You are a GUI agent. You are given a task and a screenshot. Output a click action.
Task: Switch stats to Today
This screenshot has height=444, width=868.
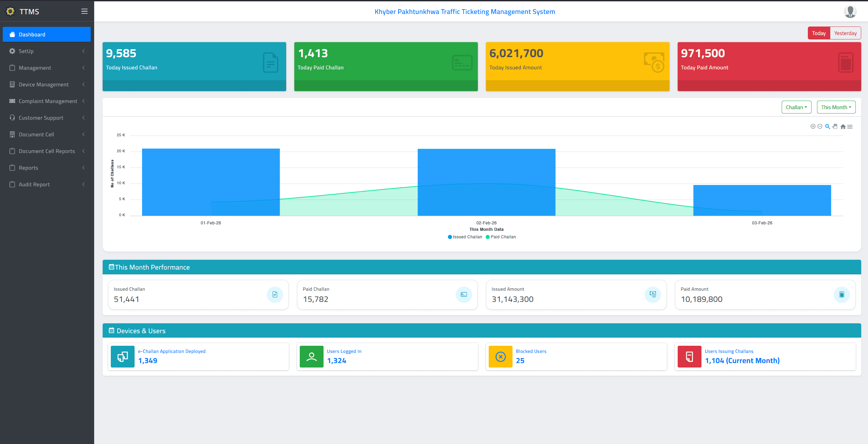[819, 33]
